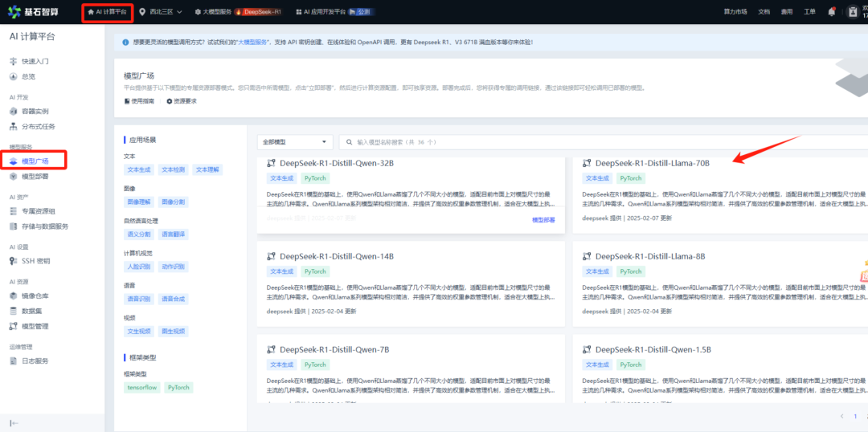Screen dimensions: 868x432
Task: Open 算力市场 in top nav
Action: tap(735, 11)
